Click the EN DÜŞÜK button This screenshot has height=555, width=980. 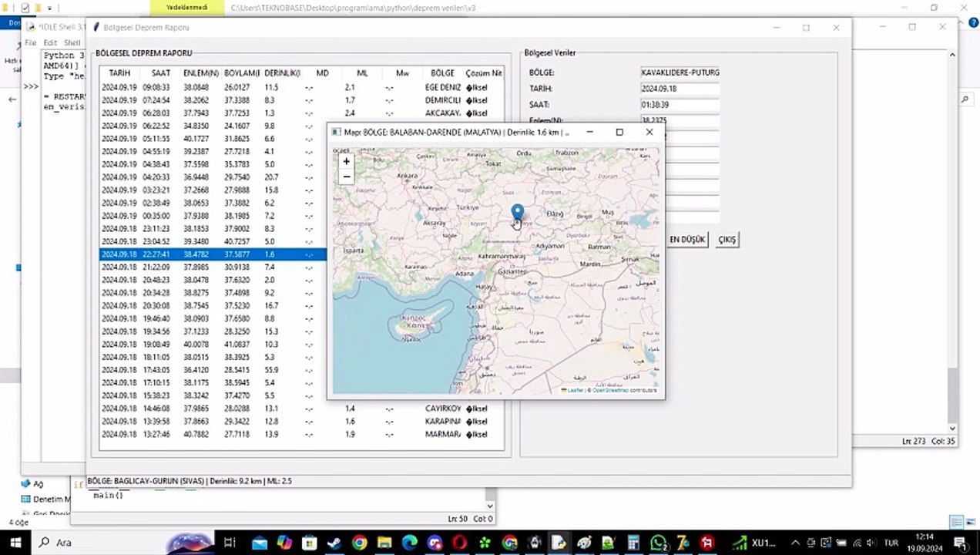[x=686, y=240]
